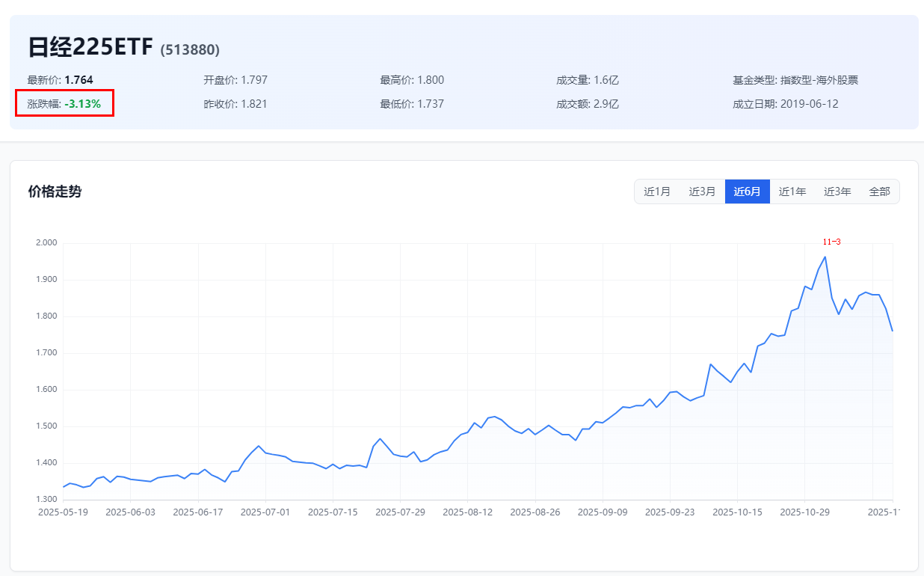Click the 最高价 1.800 value
The width and height of the screenshot is (924, 576).
(412, 80)
